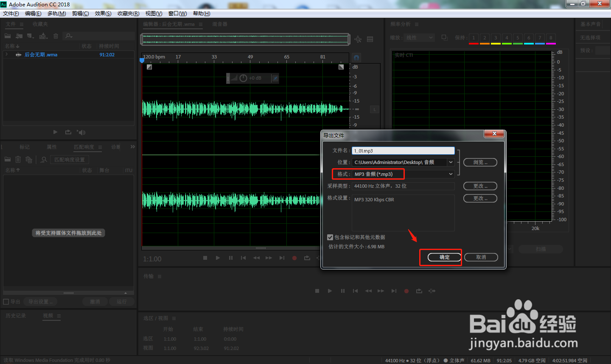The image size is (611, 364).
Task: Click the 浏览... button in export dialog
Action: [480, 162]
